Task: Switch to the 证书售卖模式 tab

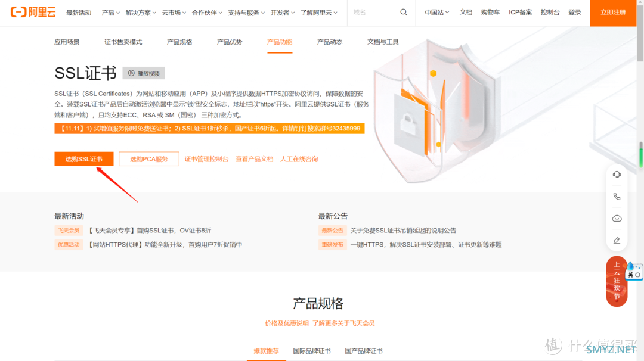Action: tap(123, 42)
